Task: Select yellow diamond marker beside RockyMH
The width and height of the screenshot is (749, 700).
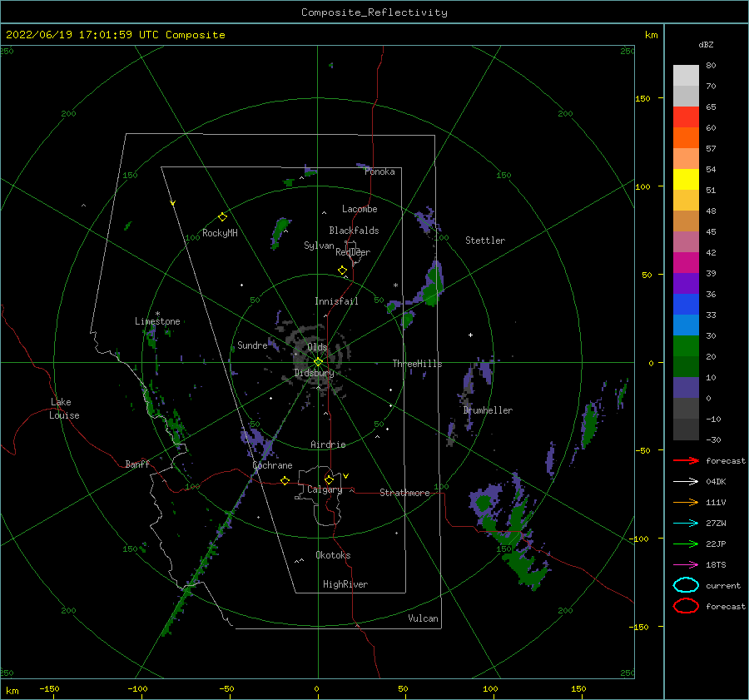Action: click(x=222, y=217)
